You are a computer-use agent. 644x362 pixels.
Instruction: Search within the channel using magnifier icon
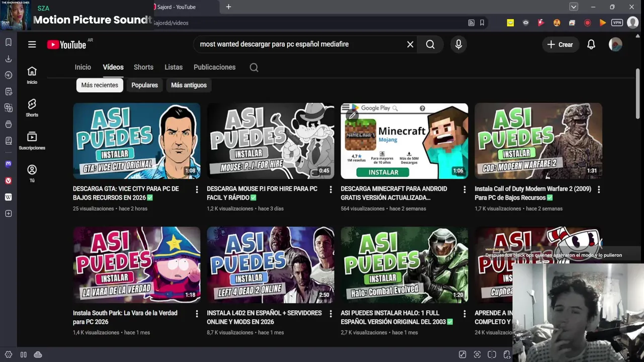pos(254,67)
